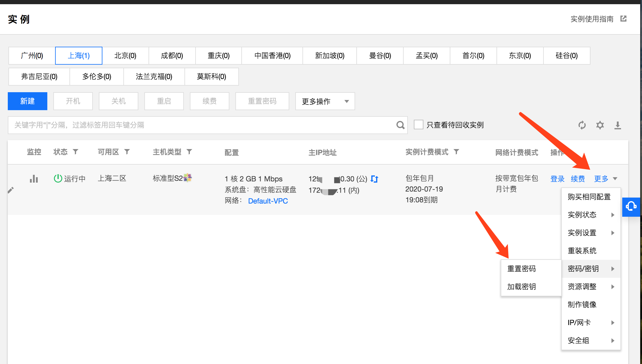This screenshot has width=642, height=364.
Task: Click the download export icon
Action: [617, 125]
